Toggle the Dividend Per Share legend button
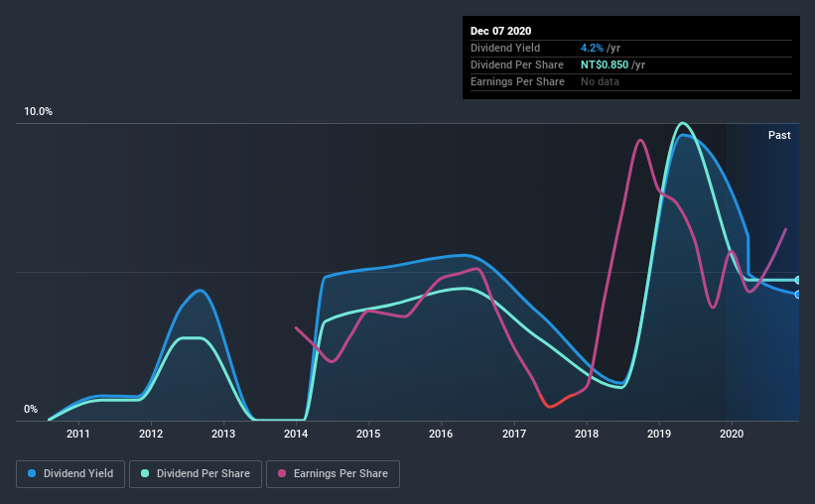The width and height of the screenshot is (815, 504). coord(196,474)
